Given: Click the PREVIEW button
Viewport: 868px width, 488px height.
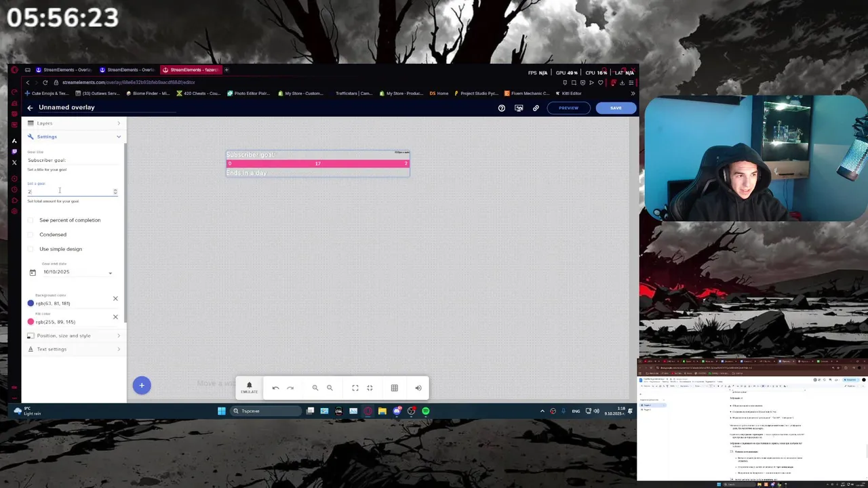Looking at the screenshot, I should point(568,108).
